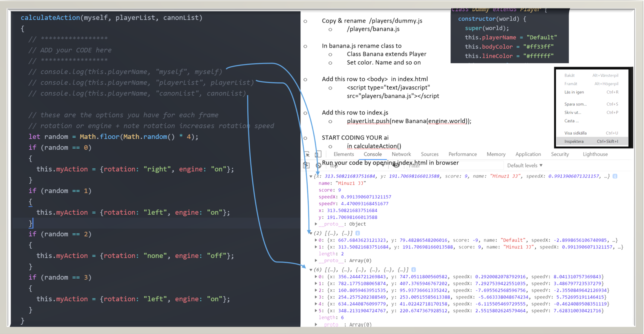Viewport: 644px width, 334px height.
Task: Click the clear console icon
Action: tap(318, 165)
